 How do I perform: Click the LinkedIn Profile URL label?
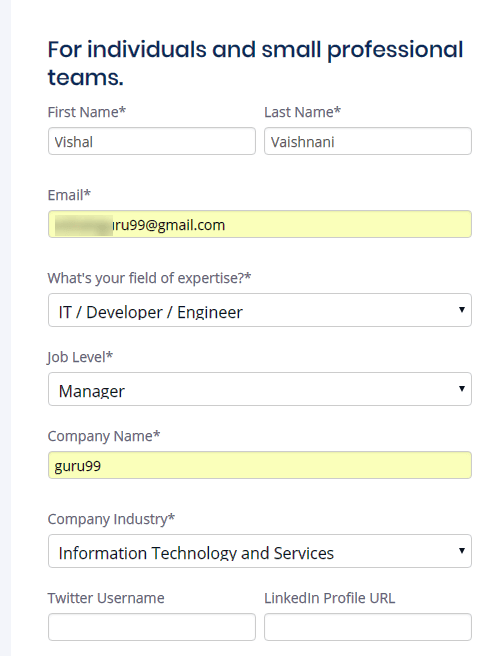coord(330,598)
